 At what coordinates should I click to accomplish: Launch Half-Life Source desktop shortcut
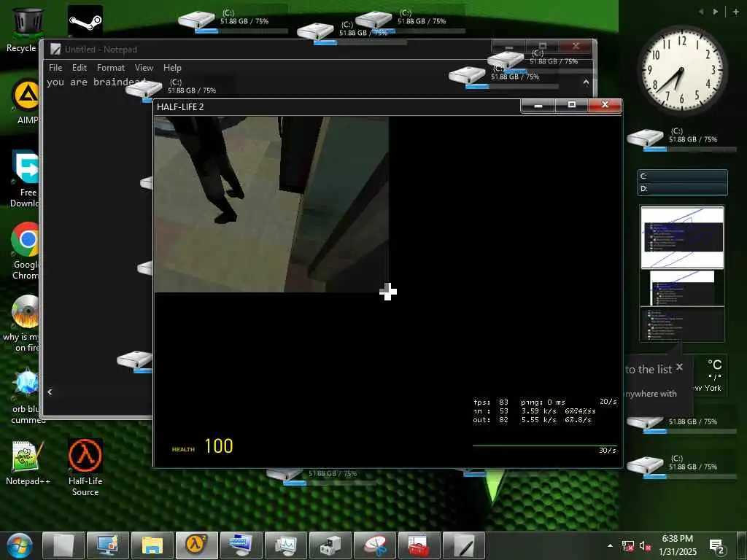[x=85, y=467]
